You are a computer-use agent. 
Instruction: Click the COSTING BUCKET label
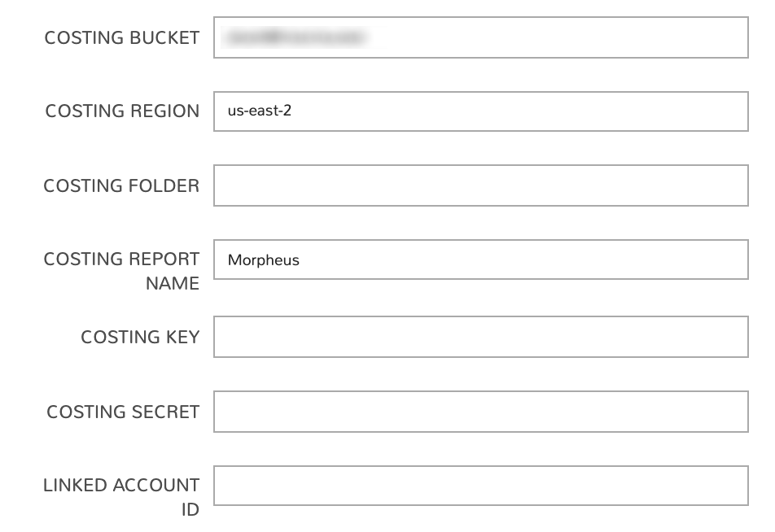[120, 37]
